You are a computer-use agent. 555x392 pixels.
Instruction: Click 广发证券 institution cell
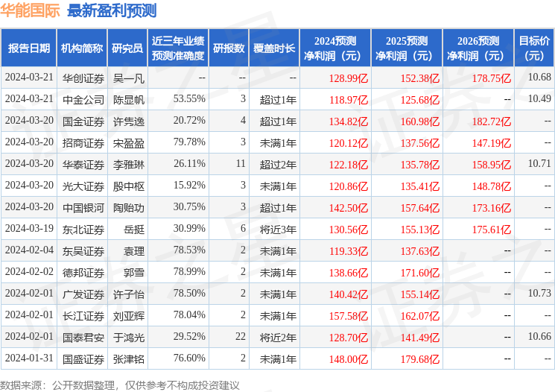point(83,294)
